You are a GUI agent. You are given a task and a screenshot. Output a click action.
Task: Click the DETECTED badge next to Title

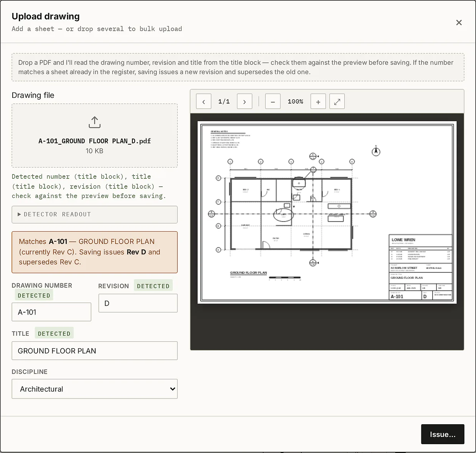[54, 333]
